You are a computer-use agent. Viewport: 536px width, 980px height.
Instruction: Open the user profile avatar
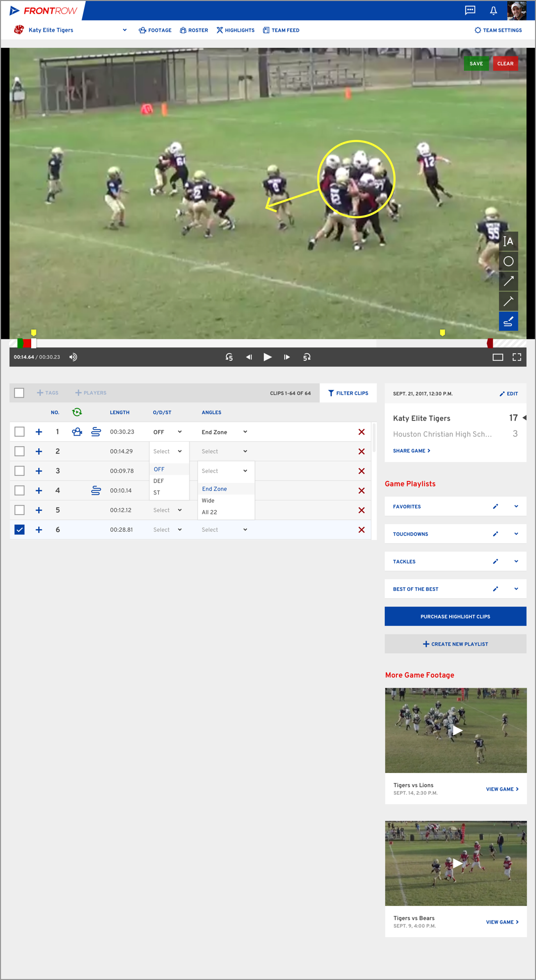516,10
